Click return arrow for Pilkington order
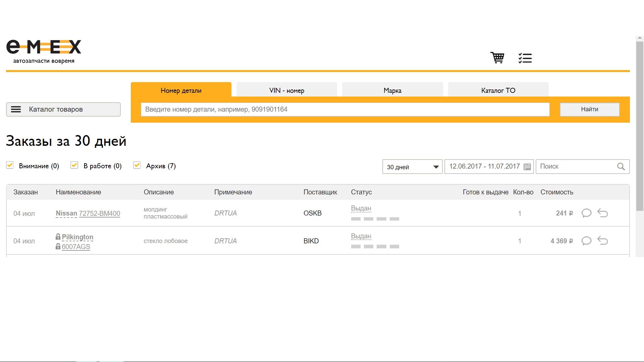644x362 pixels. pos(603,241)
